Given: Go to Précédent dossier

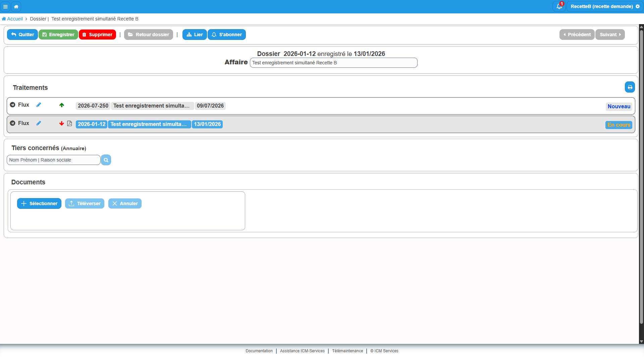Looking at the screenshot, I should click(x=577, y=35).
